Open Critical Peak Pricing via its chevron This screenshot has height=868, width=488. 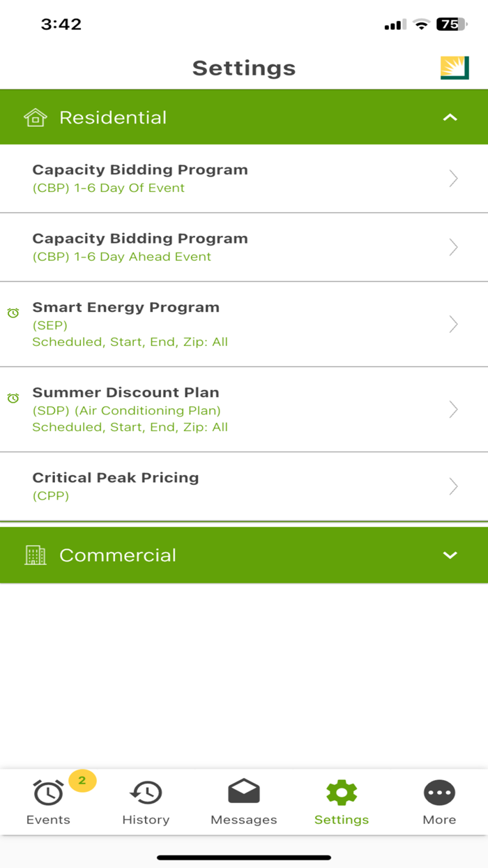coord(454,486)
